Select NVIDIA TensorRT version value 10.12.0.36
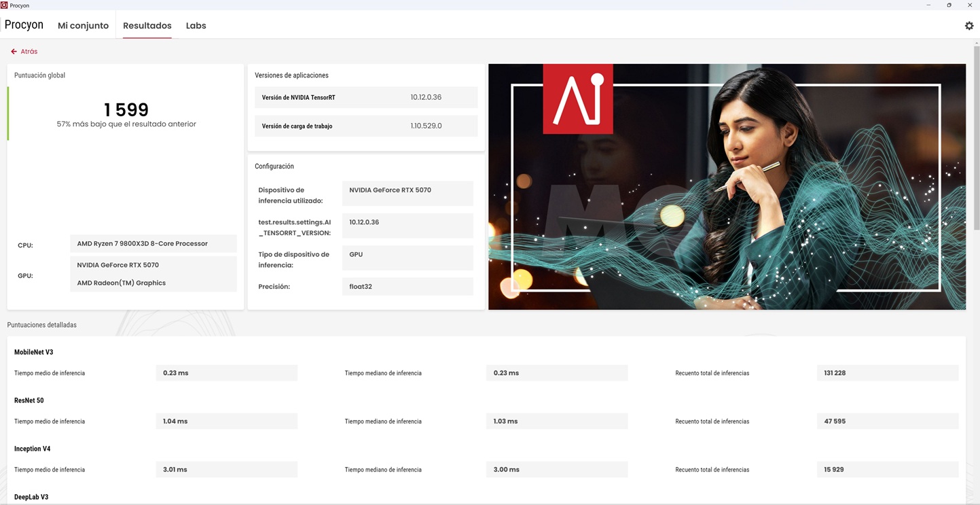 pyautogui.click(x=426, y=97)
